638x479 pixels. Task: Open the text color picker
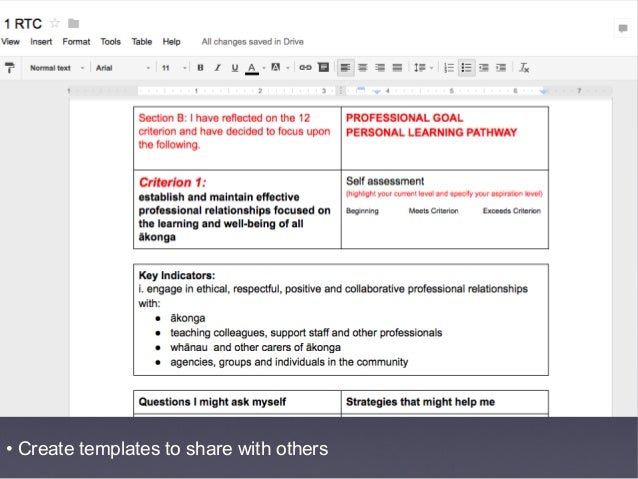click(x=252, y=68)
